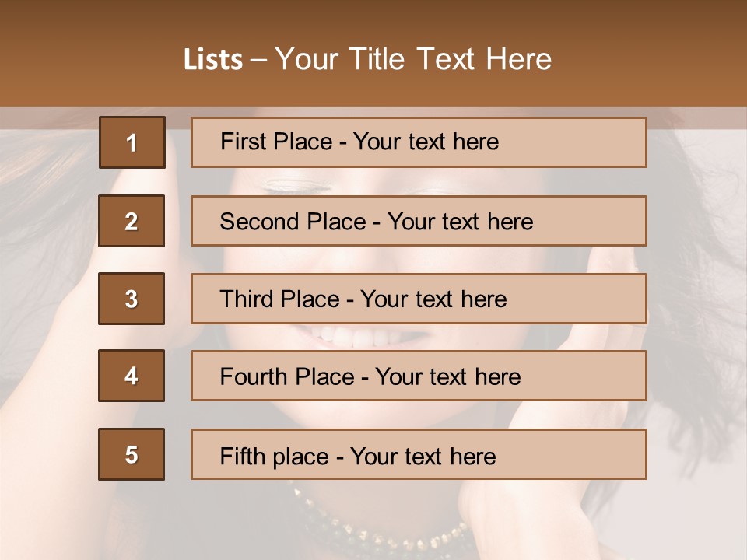Image resolution: width=747 pixels, height=560 pixels.
Task: Click the Second Place text bar
Action: pyautogui.click(x=419, y=221)
